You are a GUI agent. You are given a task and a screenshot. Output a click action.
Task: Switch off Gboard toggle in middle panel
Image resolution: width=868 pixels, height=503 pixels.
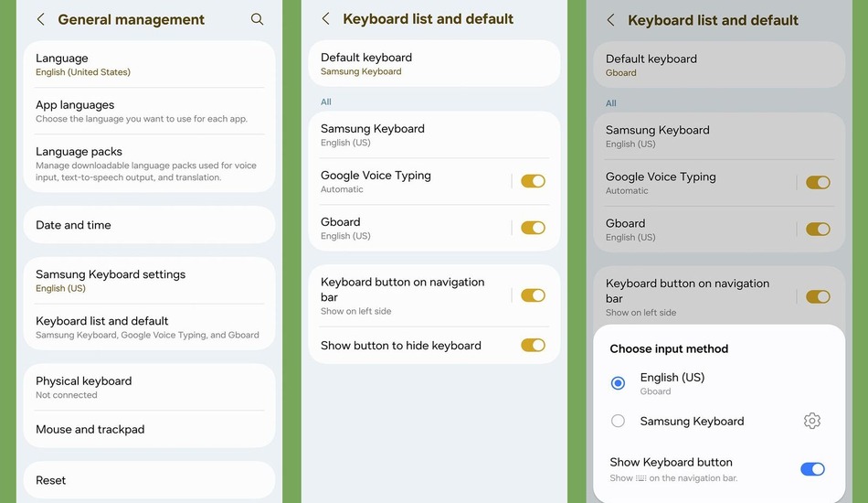[x=533, y=228]
